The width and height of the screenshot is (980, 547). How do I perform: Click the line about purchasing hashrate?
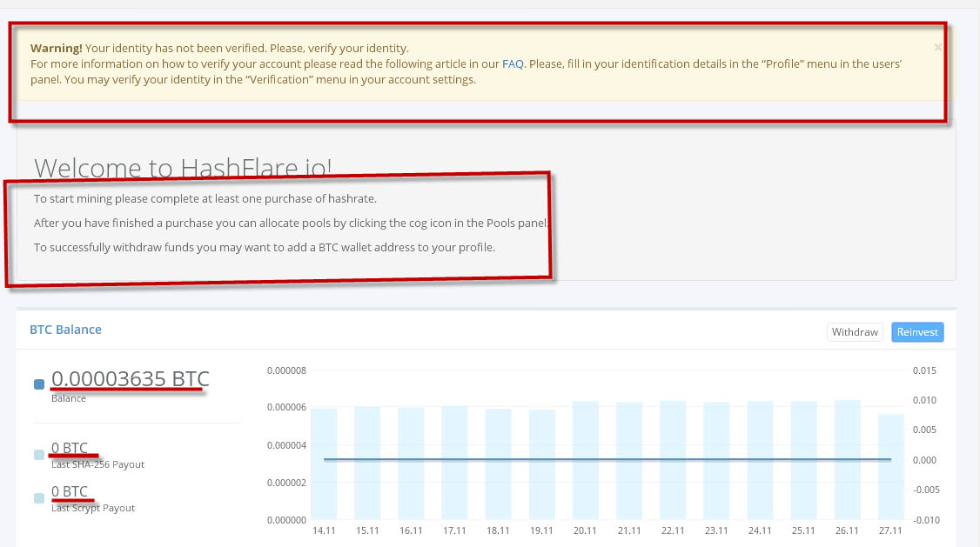tap(205, 198)
